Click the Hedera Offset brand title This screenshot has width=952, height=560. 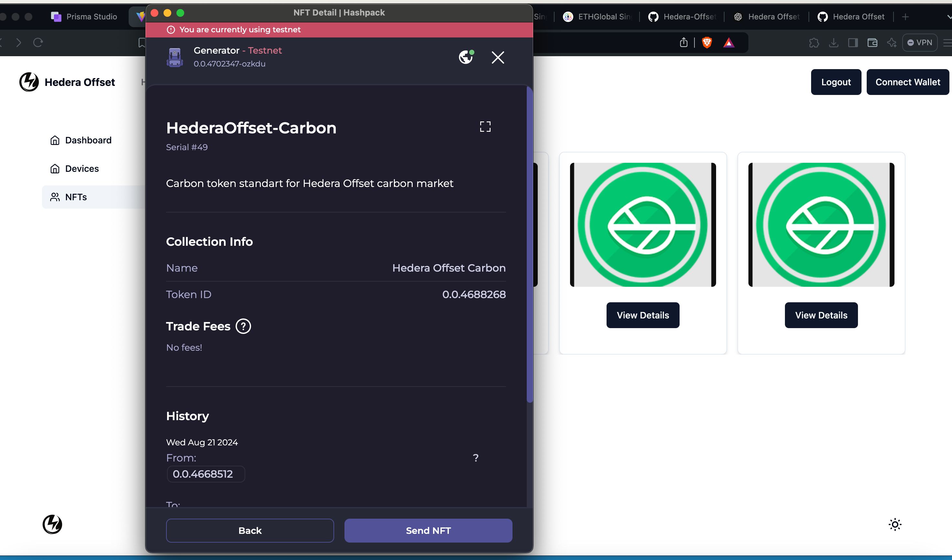80,82
